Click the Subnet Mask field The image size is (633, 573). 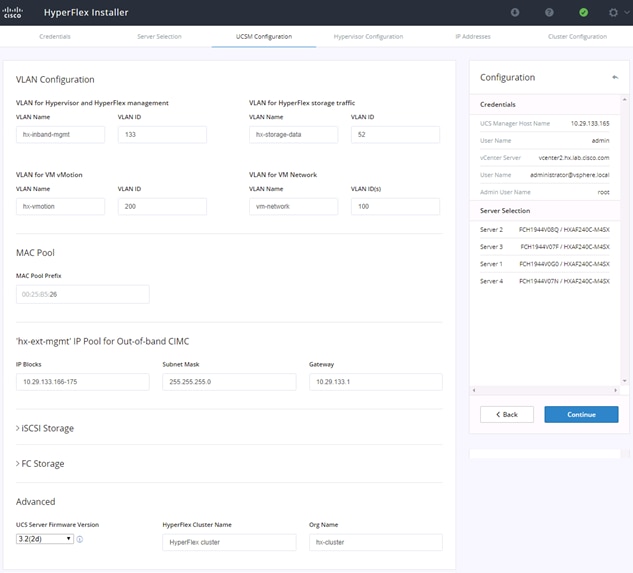coord(229,382)
